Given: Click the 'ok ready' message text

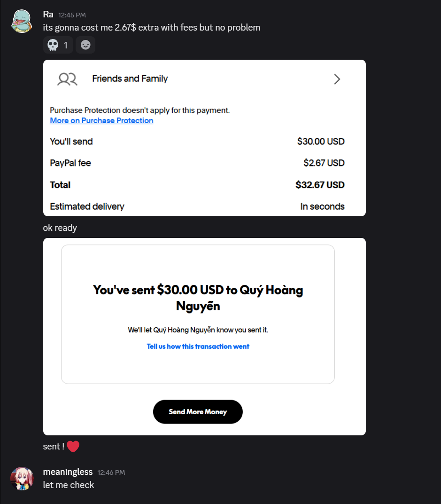Looking at the screenshot, I should 60,228.
